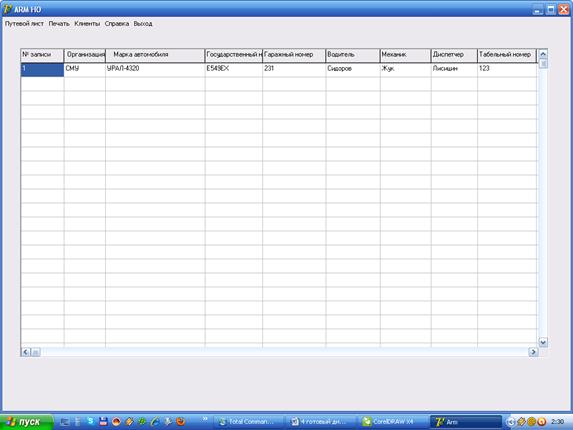Click the table's vertical scrollbar down arrow
This screenshot has height=430, width=573.
click(x=543, y=342)
